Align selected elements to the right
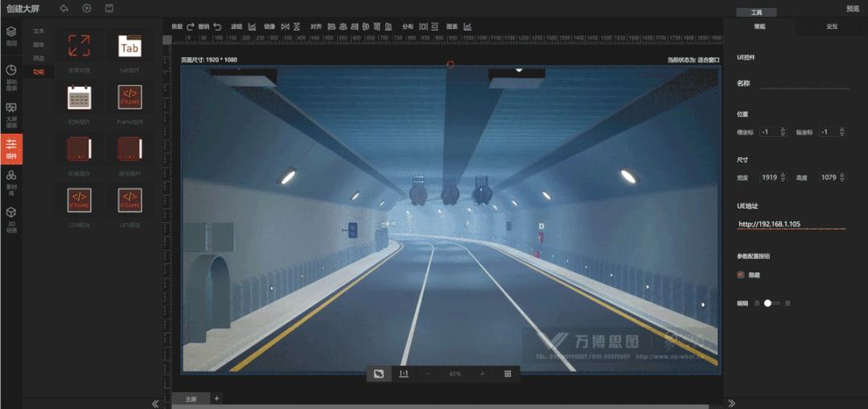 click(x=354, y=26)
